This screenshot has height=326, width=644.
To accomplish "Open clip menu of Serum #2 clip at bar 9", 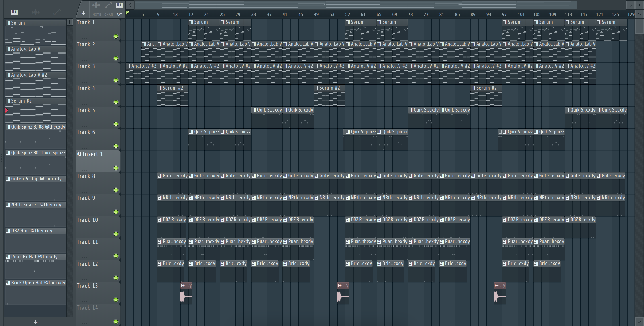I will click(x=159, y=88).
